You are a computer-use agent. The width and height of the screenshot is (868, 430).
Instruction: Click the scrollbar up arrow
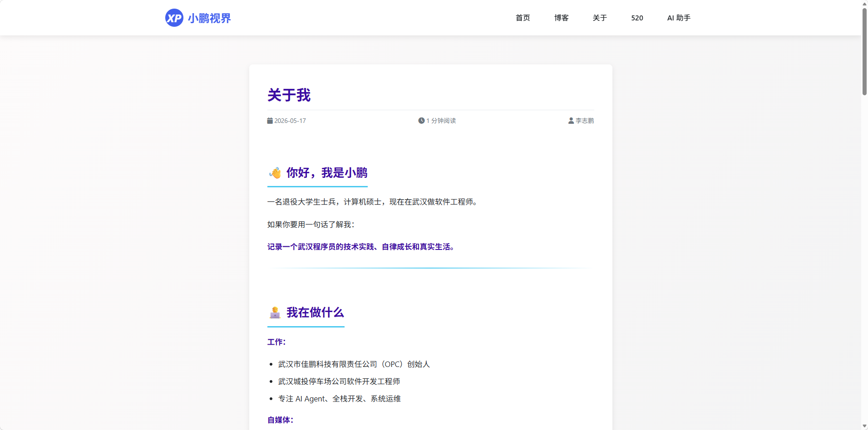coord(864,4)
